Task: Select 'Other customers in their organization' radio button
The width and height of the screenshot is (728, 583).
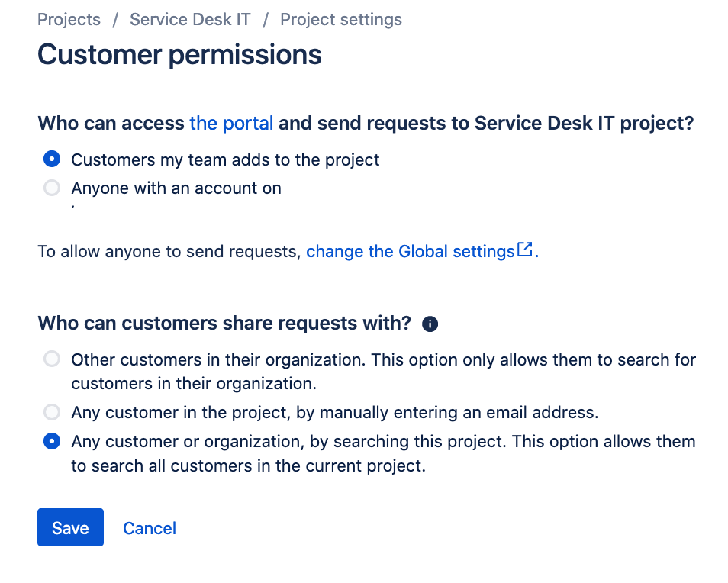Action: 52,359
